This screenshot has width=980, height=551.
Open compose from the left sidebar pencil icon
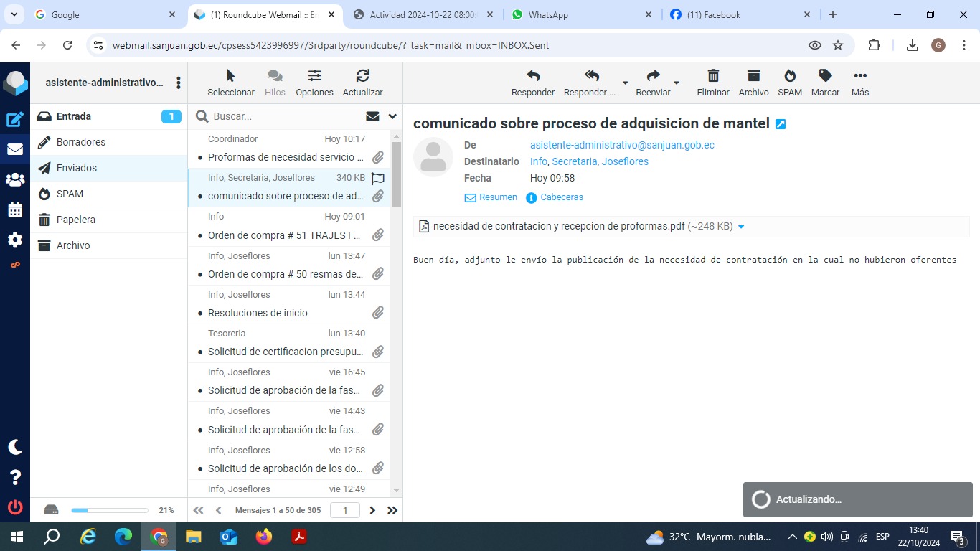click(15, 120)
